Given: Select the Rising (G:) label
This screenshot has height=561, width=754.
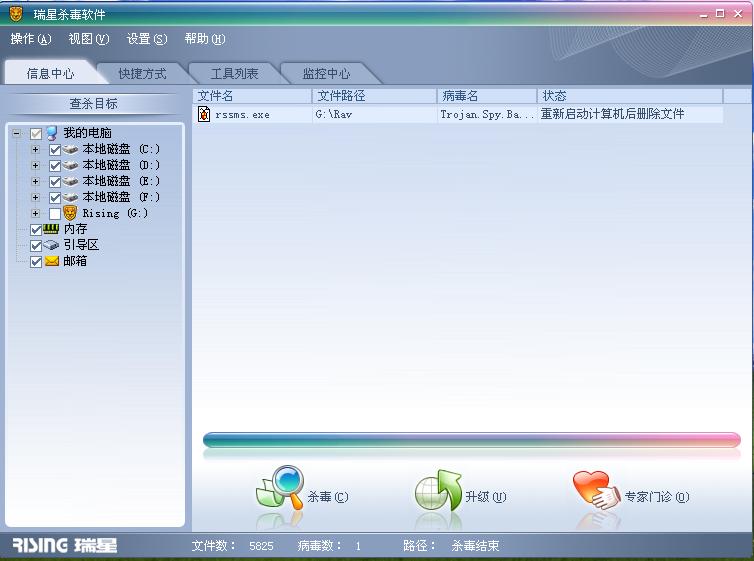Looking at the screenshot, I should [x=115, y=213].
